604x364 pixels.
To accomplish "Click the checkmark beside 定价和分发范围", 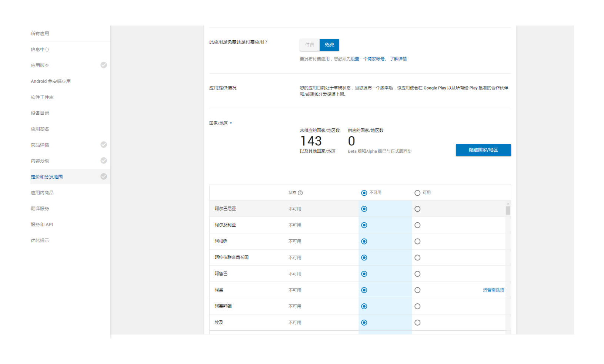I will pos(104,176).
